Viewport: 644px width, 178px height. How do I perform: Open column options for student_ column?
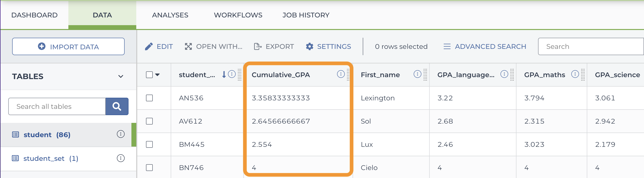click(x=232, y=74)
